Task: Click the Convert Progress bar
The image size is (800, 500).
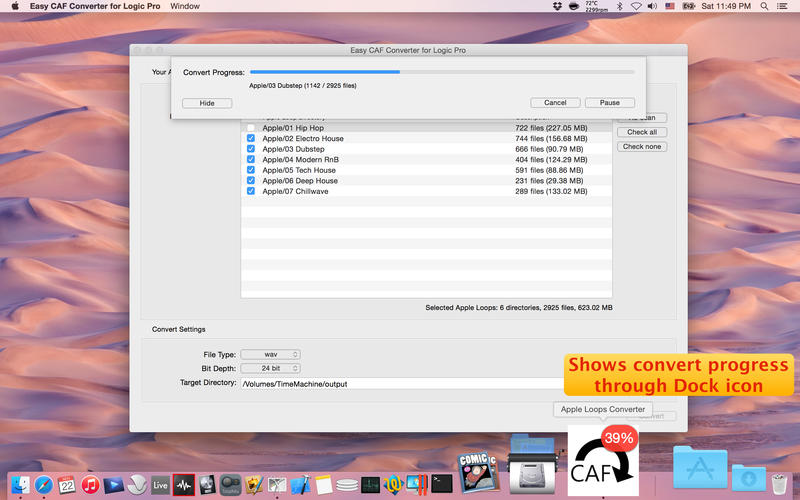Action: click(x=441, y=72)
